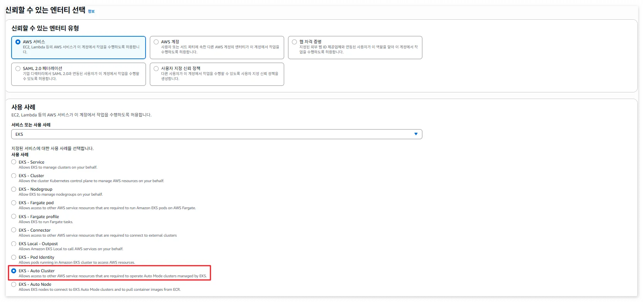Viewport: 644px width, 302px height.
Task: Click the external clusters description under EKS - Connector
Action: tap(98, 235)
